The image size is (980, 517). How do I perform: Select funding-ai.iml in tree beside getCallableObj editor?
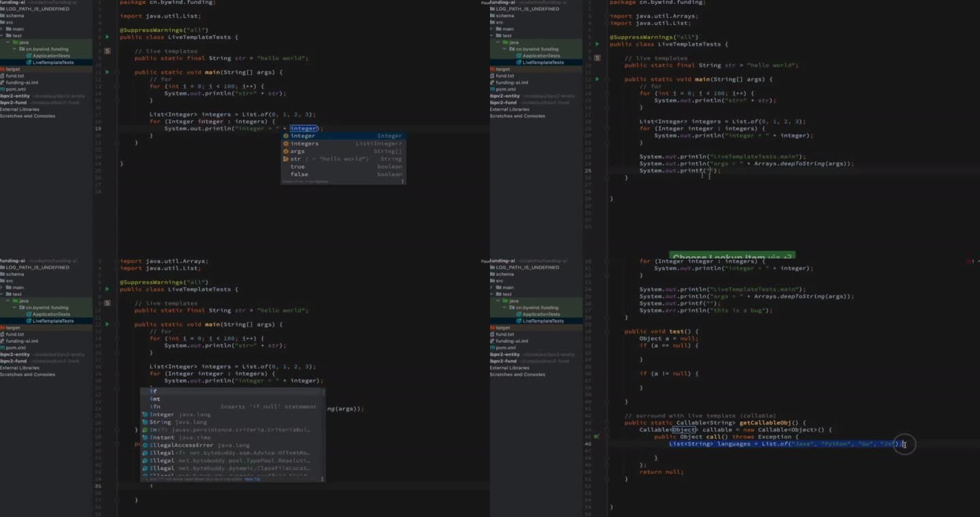509,341
